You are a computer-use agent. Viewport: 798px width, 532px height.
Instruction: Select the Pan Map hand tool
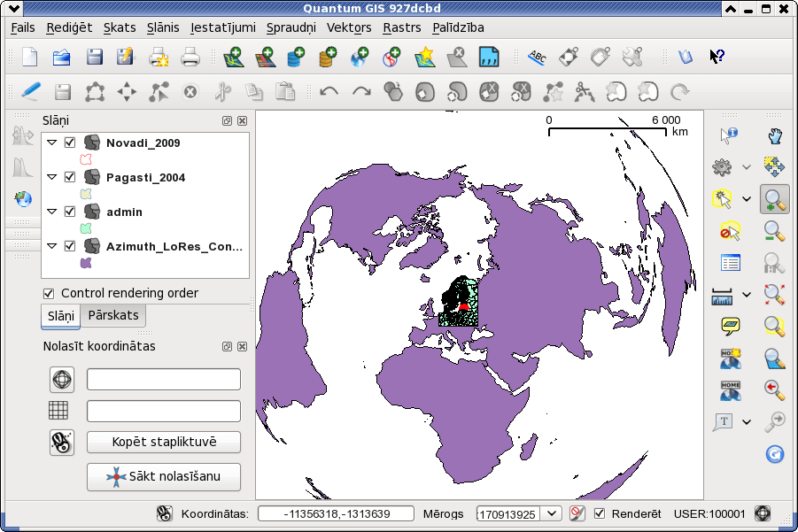pyautogui.click(x=775, y=135)
